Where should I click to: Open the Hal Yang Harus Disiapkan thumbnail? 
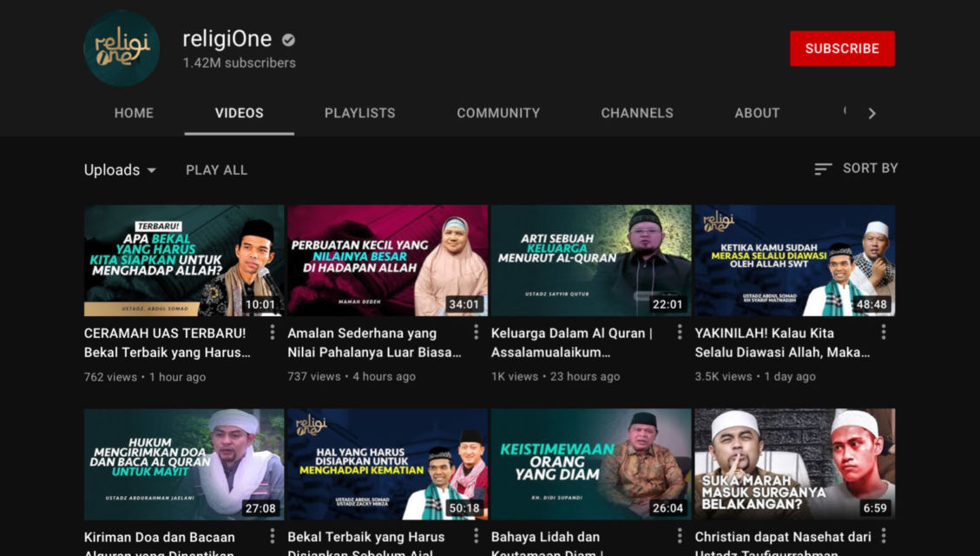[387, 464]
